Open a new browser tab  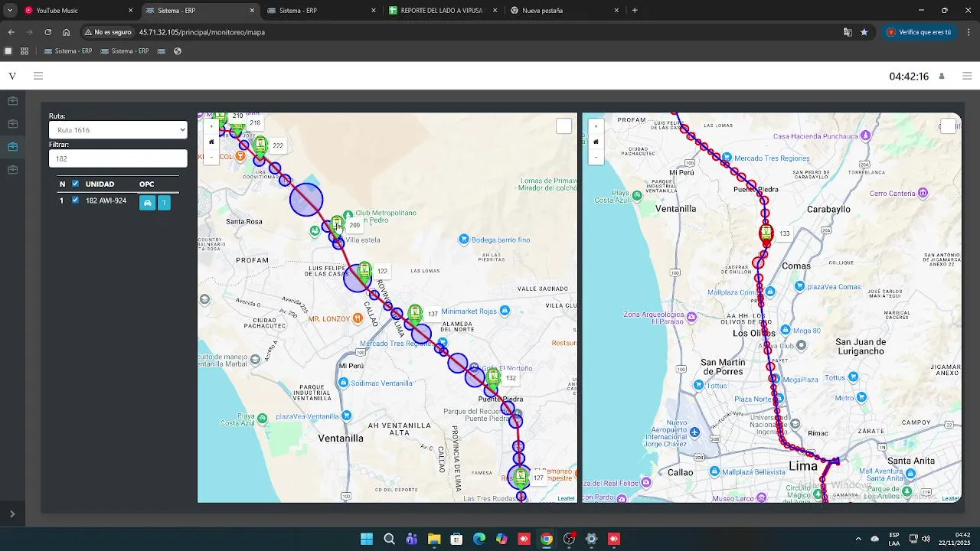(x=635, y=11)
